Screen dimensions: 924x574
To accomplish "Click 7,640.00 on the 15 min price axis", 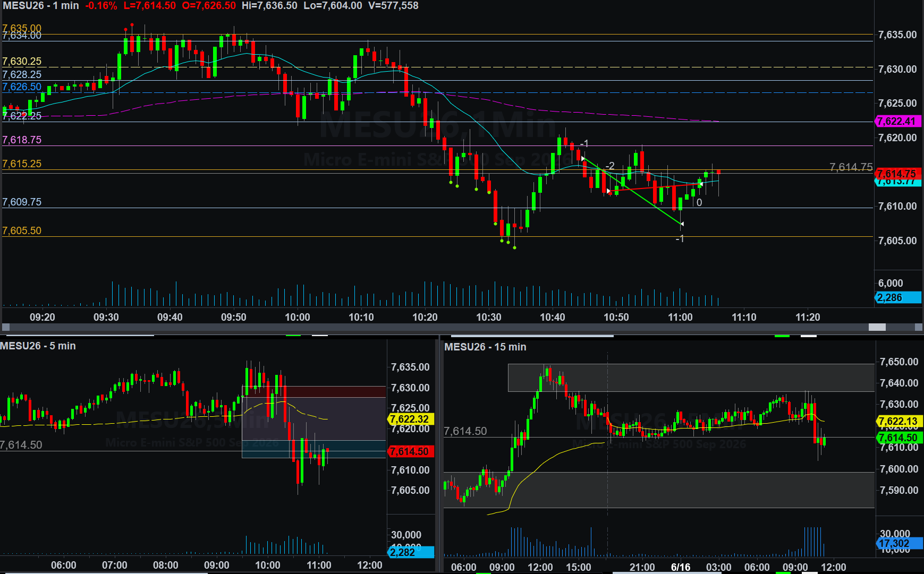I will point(899,383).
